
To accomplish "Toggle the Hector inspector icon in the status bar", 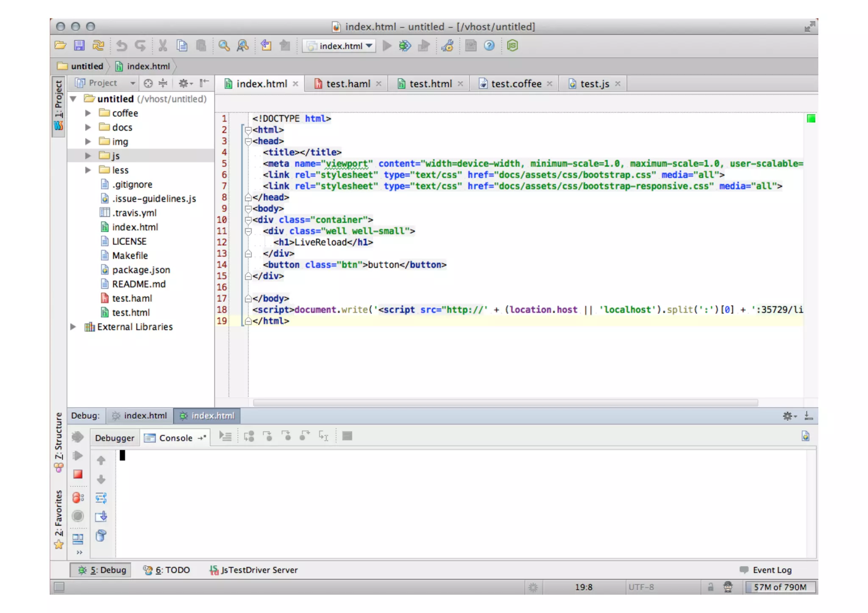I will pyautogui.click(x=728, y=587).
